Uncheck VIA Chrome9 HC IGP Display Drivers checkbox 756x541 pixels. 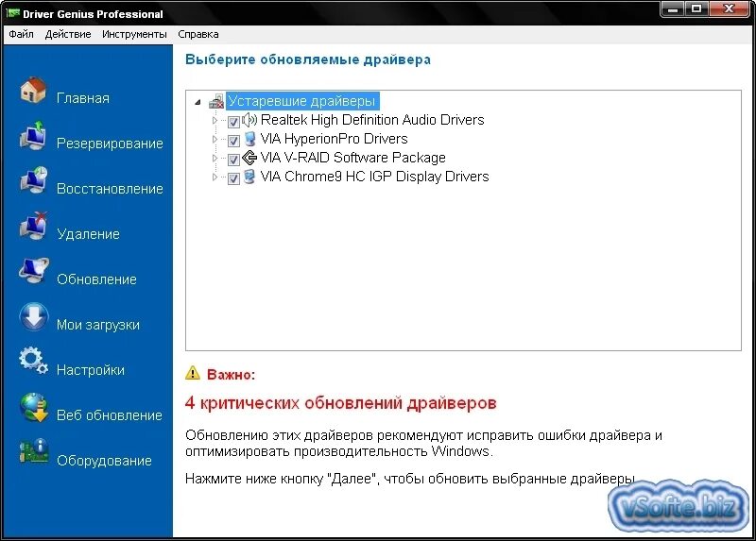click(233, 178)
